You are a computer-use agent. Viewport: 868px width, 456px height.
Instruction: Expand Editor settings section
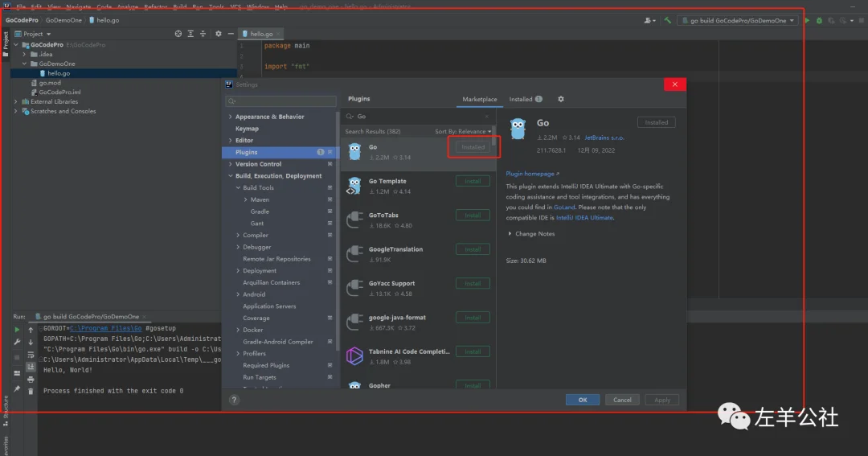[x=231, y=141]
